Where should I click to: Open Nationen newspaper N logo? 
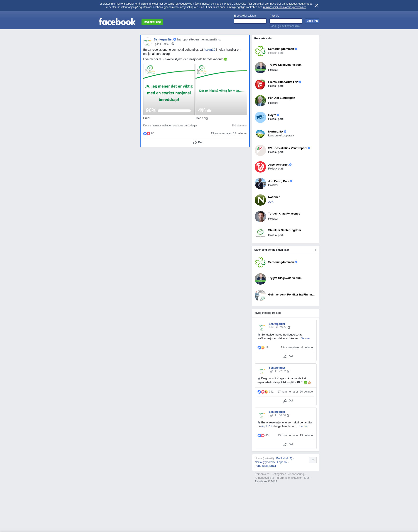click(x=260, y=200)
